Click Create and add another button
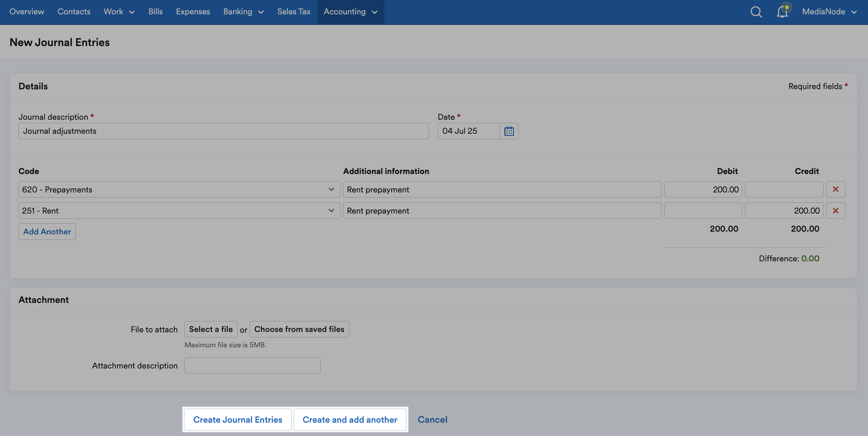Viewport: 868px width, 436px height. click(x=350, y=420)
